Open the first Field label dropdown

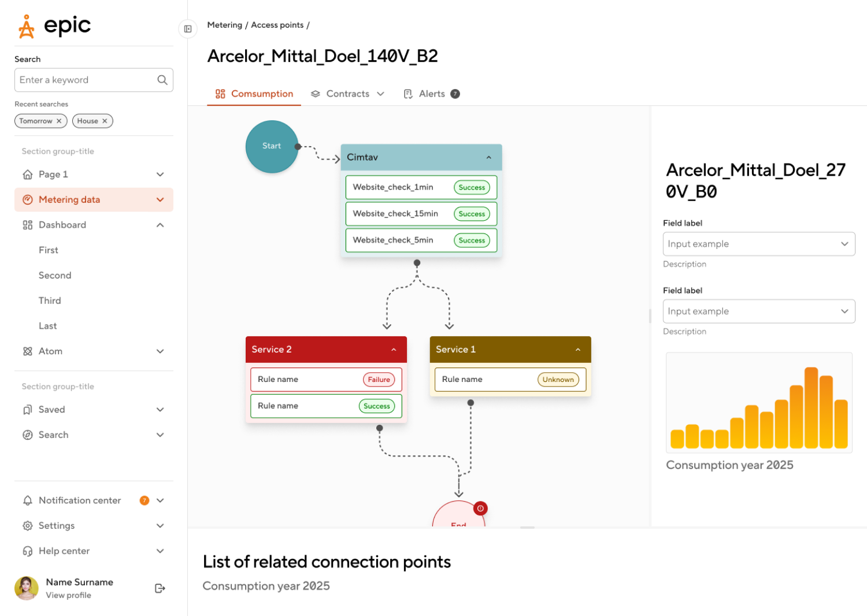click(x=759, y=244)
